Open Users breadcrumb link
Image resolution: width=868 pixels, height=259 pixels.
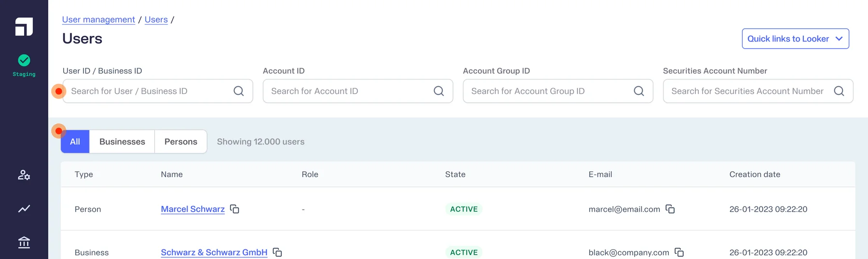pyautogui.click(x=156, y=20)
